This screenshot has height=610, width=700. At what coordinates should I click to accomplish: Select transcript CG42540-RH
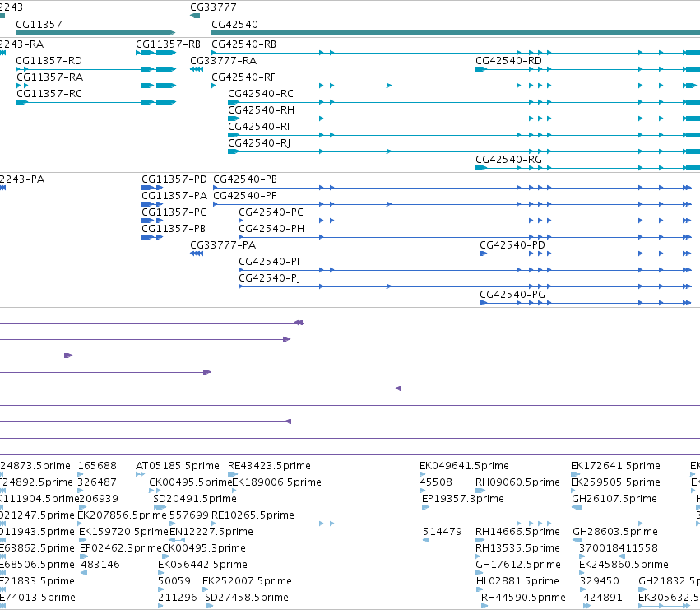261,111
